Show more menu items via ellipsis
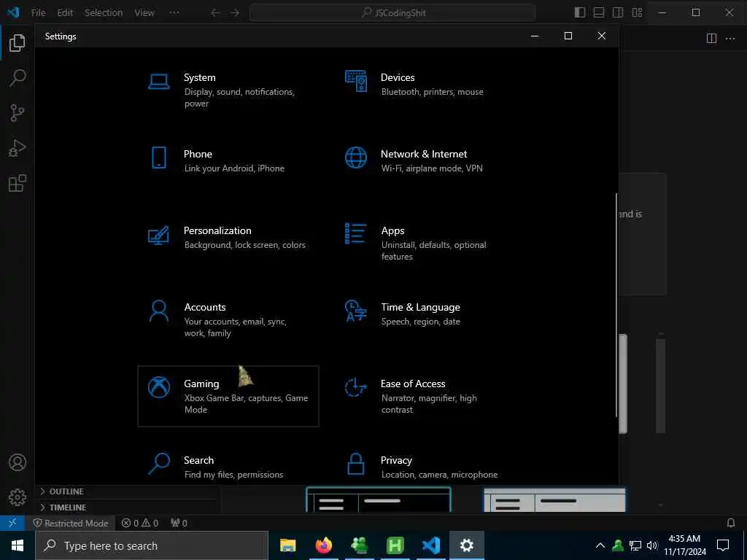This screenshot has width=747, height=560. (x=174, y=13)
